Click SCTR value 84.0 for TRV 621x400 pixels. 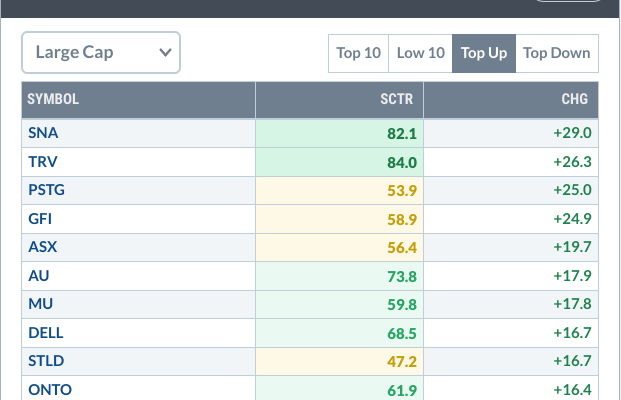pyautogui.click(x=402, y=163)
